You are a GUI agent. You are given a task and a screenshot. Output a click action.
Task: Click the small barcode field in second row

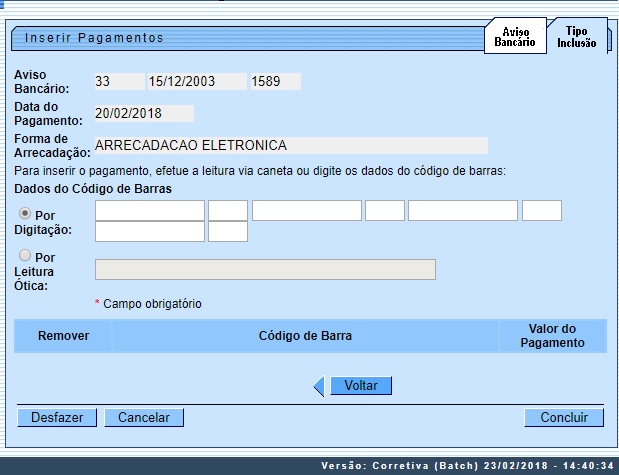228,232
